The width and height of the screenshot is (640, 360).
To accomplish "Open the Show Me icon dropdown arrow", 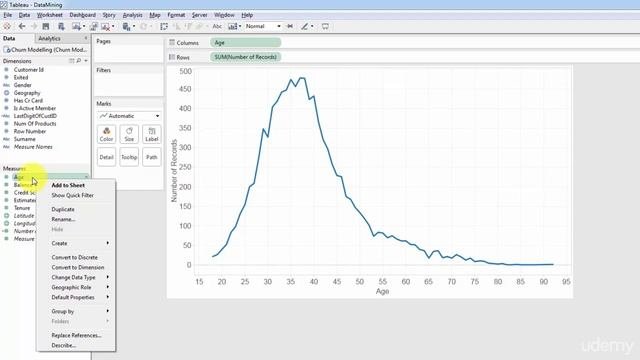I will [240, 26].
